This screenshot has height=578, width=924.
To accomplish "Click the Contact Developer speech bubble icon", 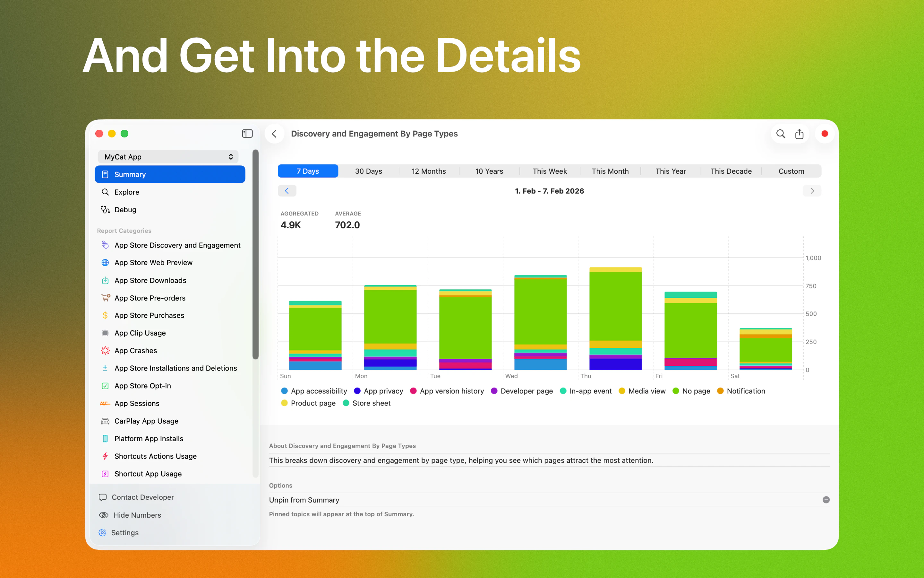I will pos(102,497).
